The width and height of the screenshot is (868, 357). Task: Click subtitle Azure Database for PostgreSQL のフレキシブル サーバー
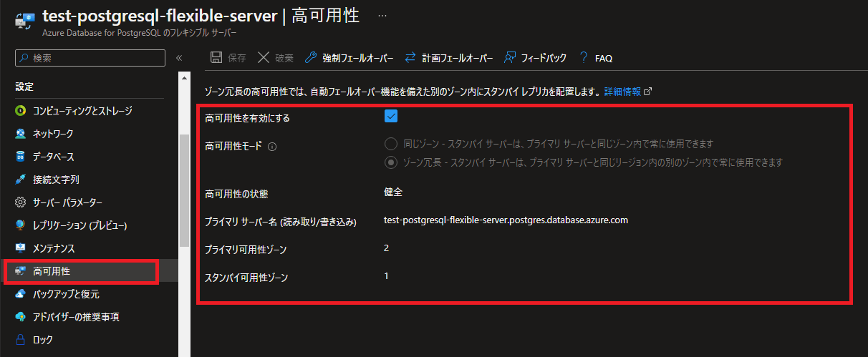coord(140,33)
